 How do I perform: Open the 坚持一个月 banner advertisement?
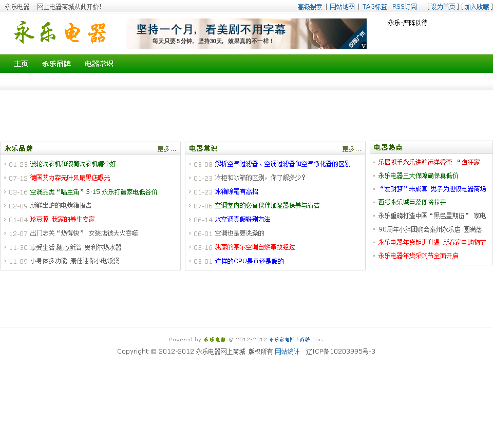246,34
